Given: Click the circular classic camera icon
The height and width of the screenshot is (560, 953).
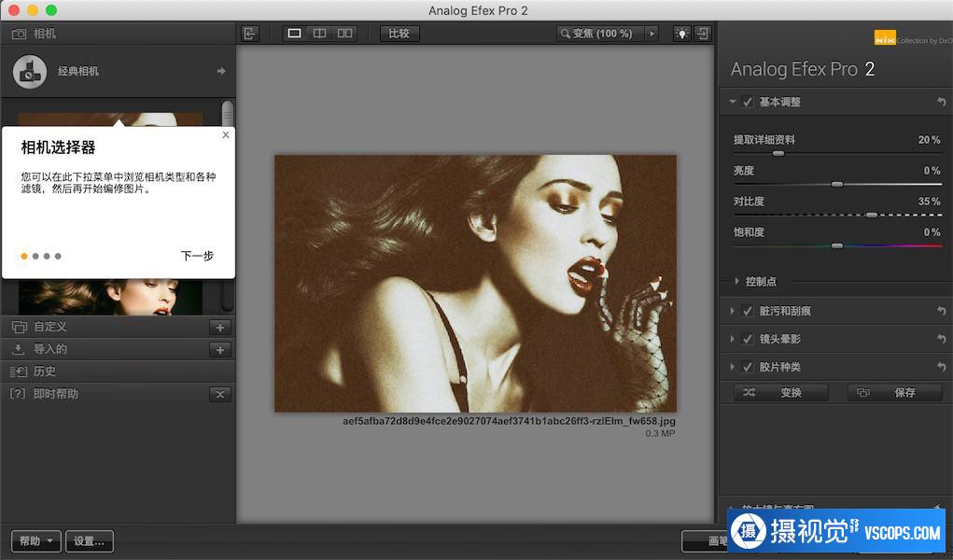Looking at the screenshot, I should (x=29, y=72).
